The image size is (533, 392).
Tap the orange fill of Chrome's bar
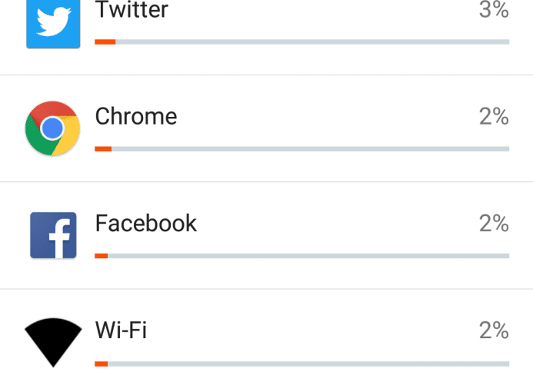click(103, 149)
